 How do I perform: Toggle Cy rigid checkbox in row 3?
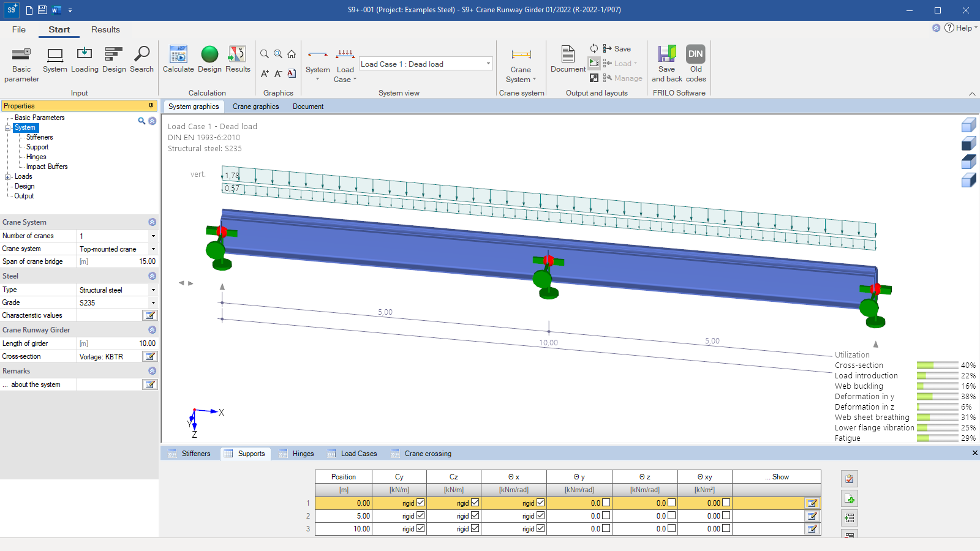(420, 528)
